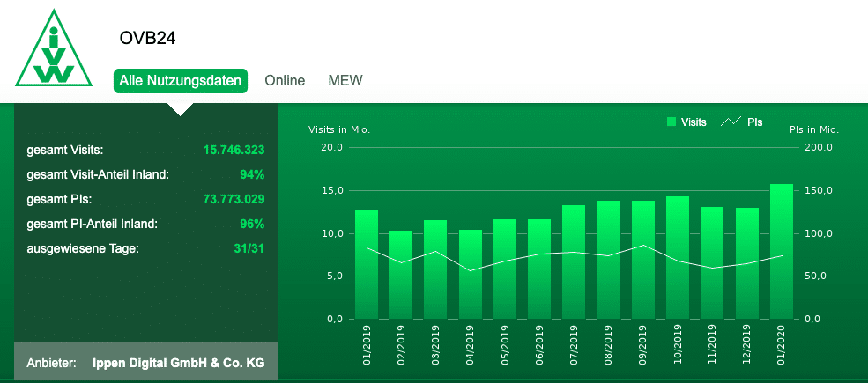Click the PIs legend label
Viewport: 868px width, 383px height.
tap(755, 122)
